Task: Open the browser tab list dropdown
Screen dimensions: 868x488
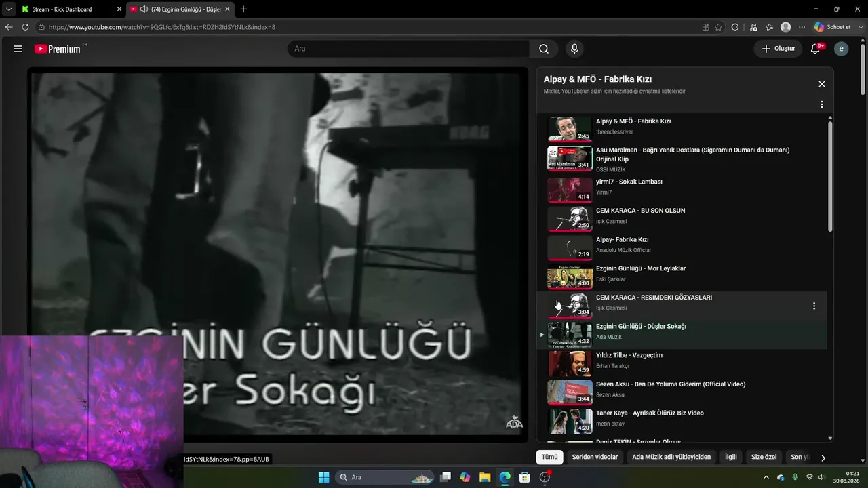Action: (x=9, y=9)
